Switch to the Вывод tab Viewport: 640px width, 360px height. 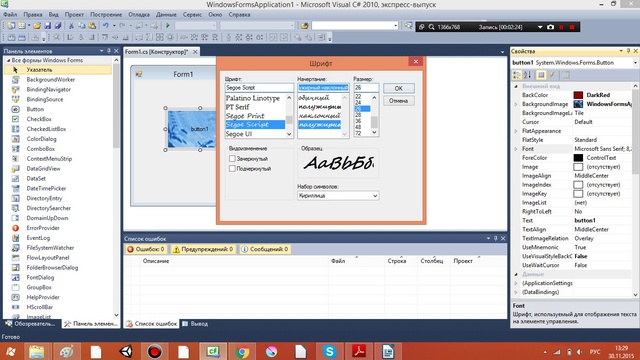click(x=196, y=324)
